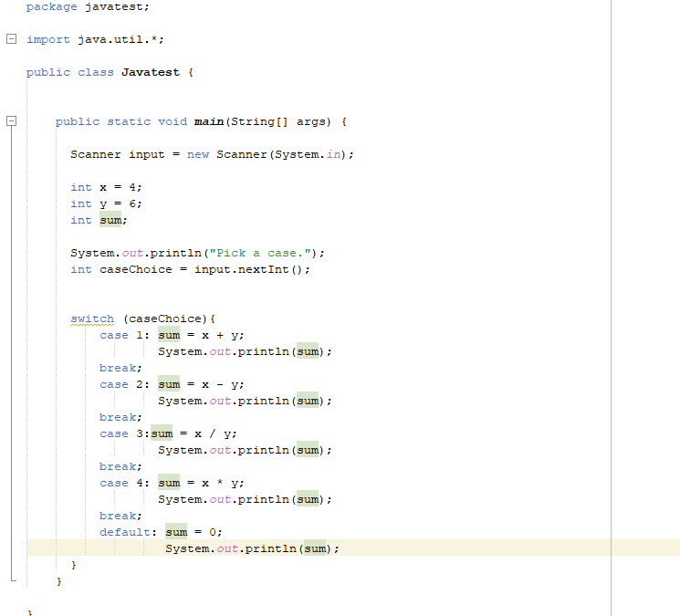Click the '(caseChoice)' switch expression
Viewport: 680px width, 616px height.
click(165, 319)
